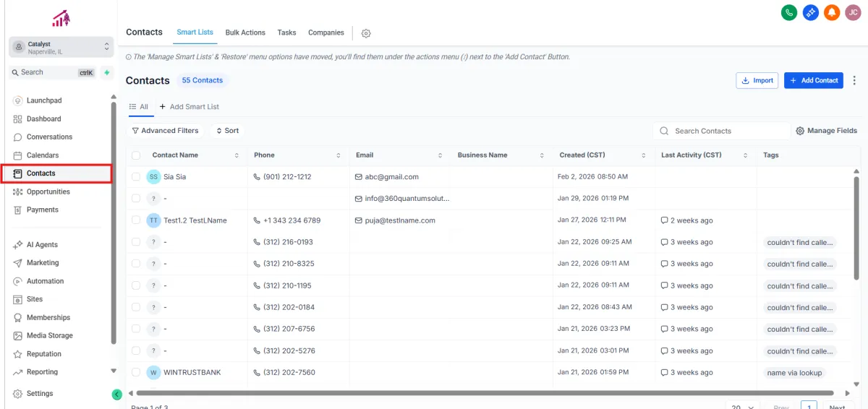Sort by Contact Name column arrows
This screenshot has height=409, width=868.
click(237, 155)
